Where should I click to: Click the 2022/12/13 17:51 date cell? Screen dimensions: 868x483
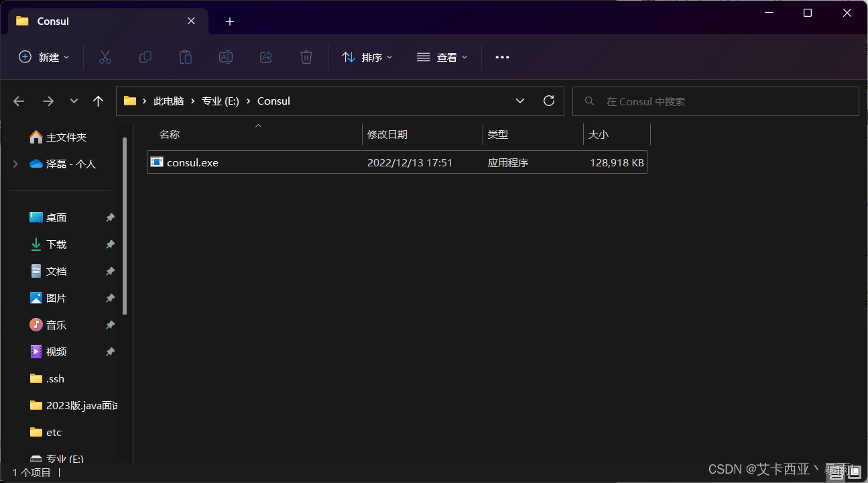(x=410, y=162)
